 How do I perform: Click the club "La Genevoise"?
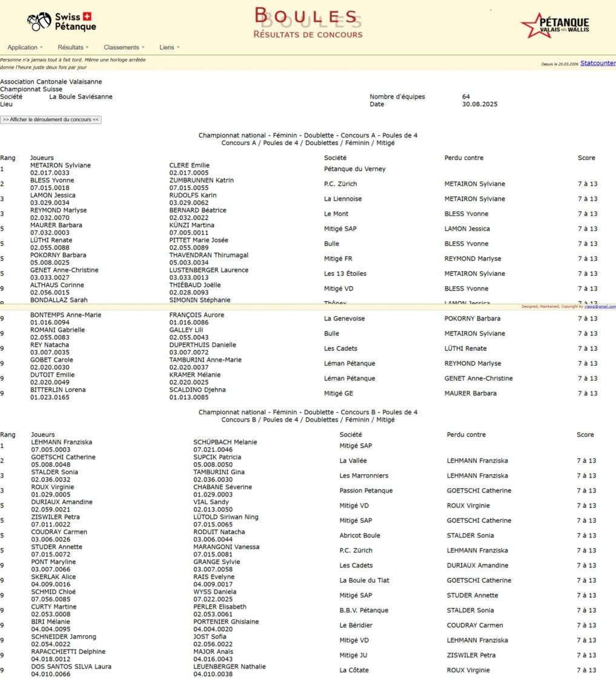[x=344, y=319]
